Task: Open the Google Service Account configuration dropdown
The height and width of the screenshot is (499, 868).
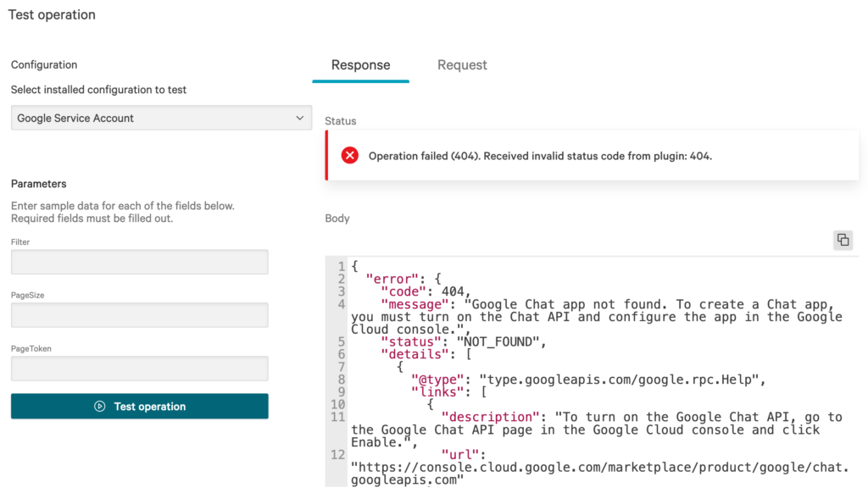Action: tap(161, 118)
